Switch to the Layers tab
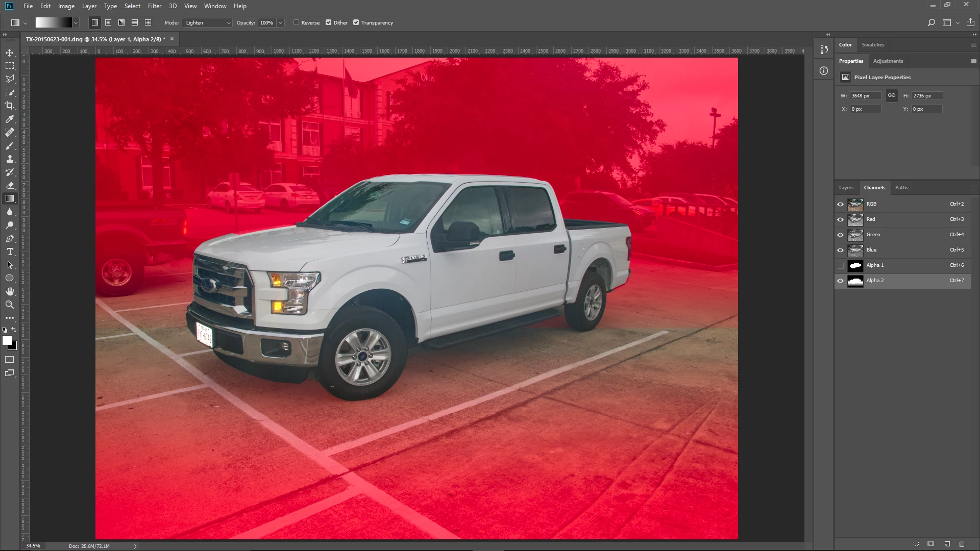This screenshot has width=980, height=551. (846, 188)
